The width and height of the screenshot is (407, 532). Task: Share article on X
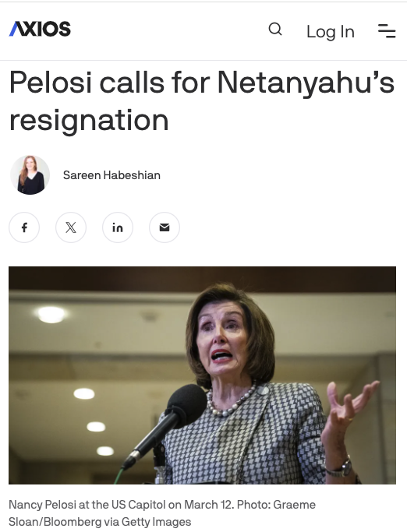71,227
